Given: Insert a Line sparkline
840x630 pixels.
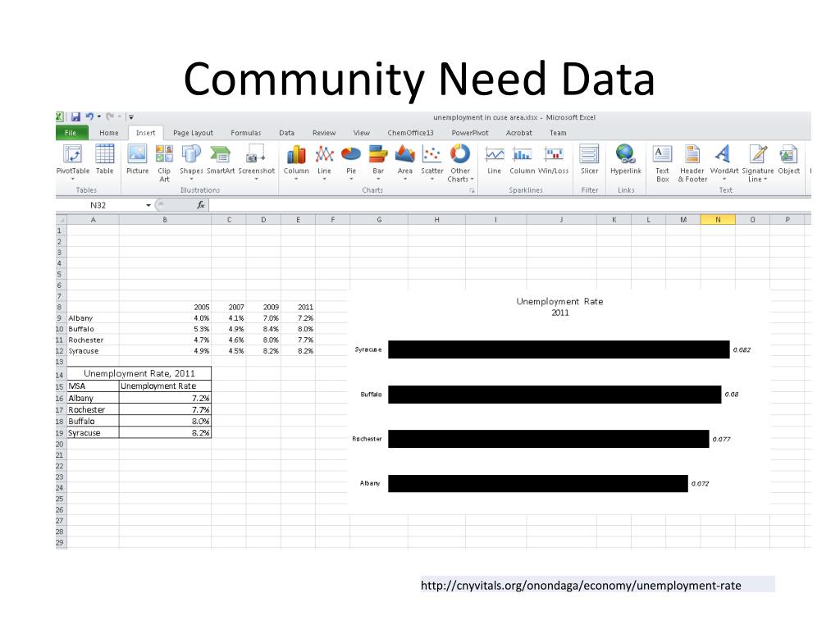Looking at the screenshot, I should (494, 160).
